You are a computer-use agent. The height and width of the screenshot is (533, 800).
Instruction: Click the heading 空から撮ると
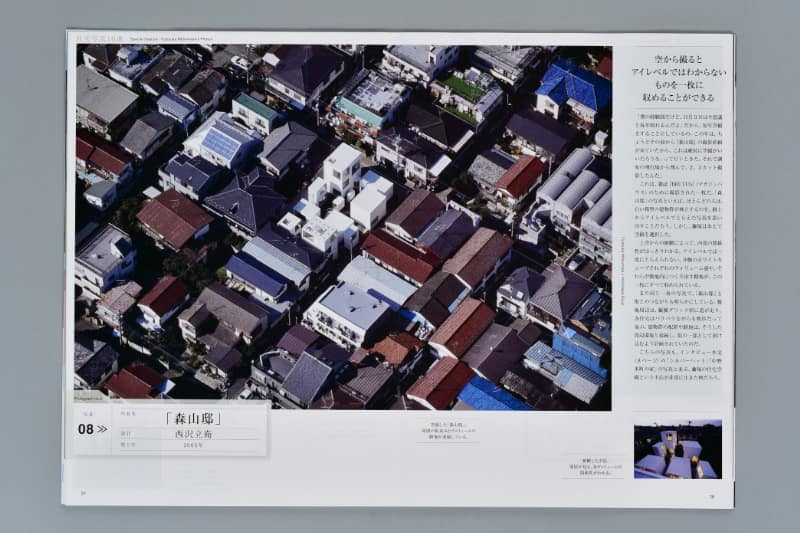pos(678,60)
